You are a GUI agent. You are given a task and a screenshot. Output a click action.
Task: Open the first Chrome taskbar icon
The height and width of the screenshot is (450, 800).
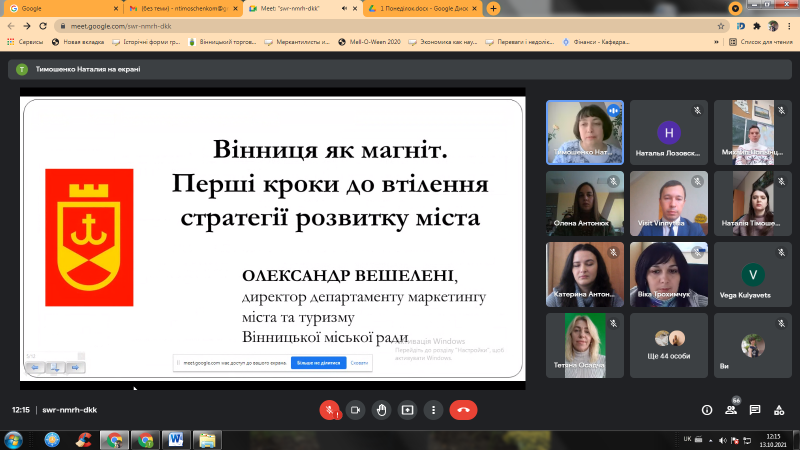coord(114,440)
